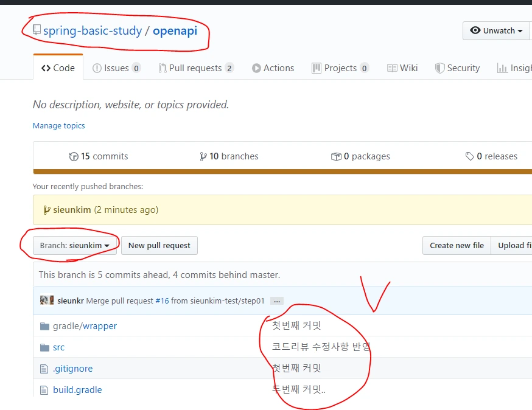Screen dimensions: 532x410
Task: Open the Branch: sieunkim dropdown
Action: pos(75,246)
